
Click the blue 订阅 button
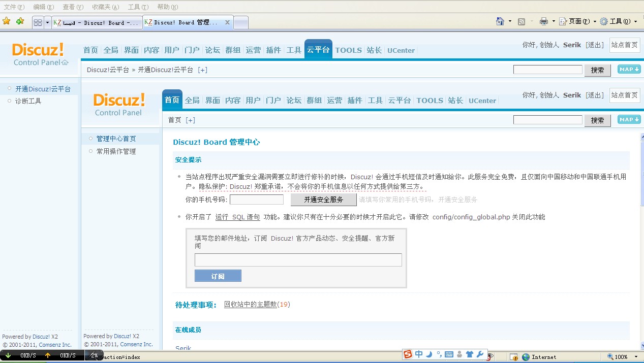point(218,276)
